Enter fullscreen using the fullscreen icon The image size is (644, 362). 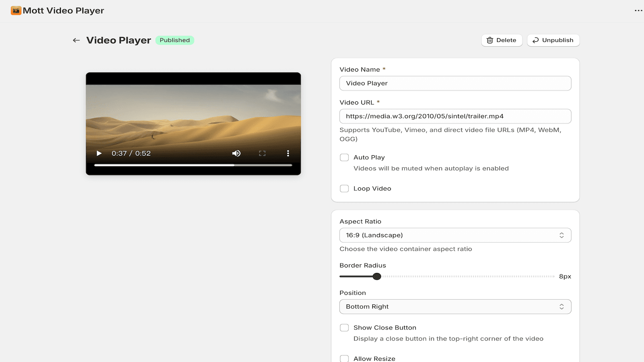[x=262, y=153]
